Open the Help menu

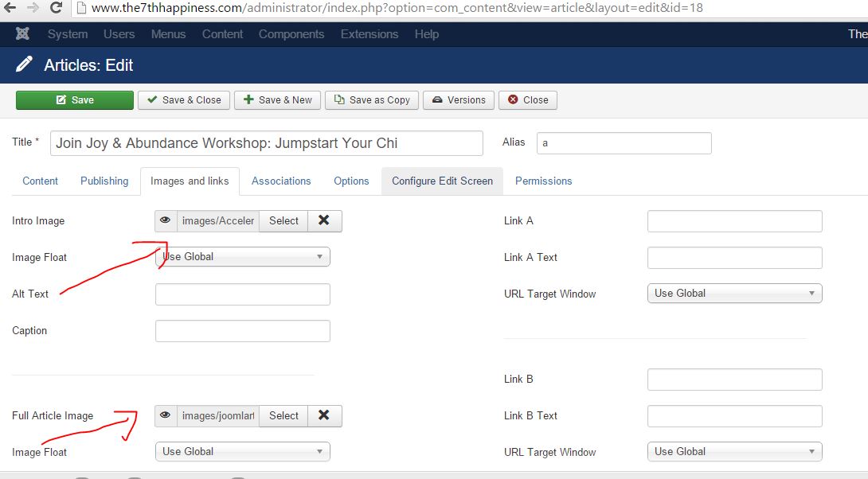427,34
